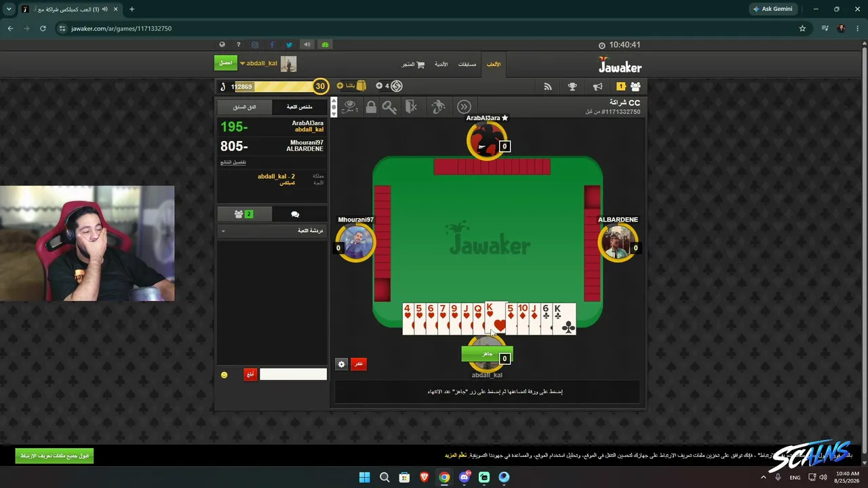Open the players list tab showing 2
Viewport: 868px width, 488px height.
(244, 214)
